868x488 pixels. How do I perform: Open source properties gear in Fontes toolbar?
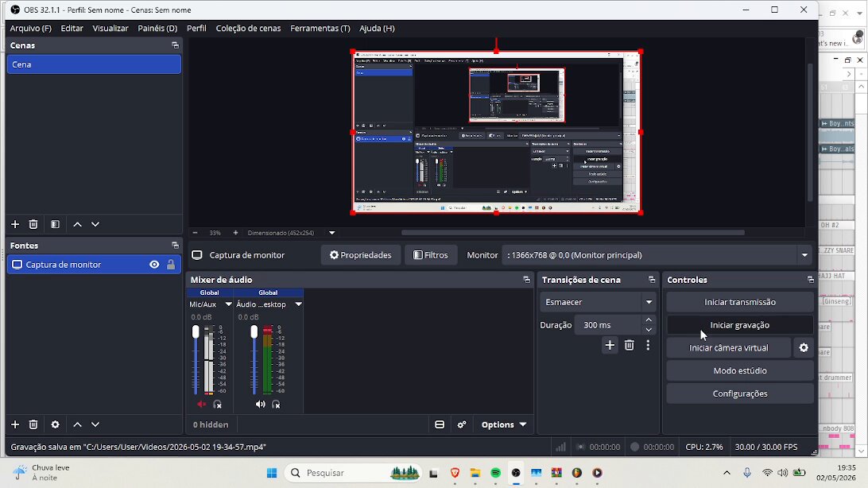[55, 424]
